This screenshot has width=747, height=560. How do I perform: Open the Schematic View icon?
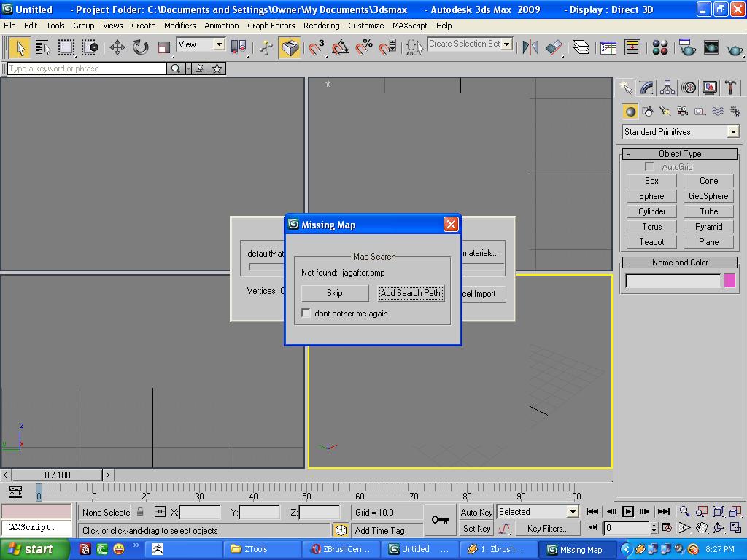(x=632, y=47)
